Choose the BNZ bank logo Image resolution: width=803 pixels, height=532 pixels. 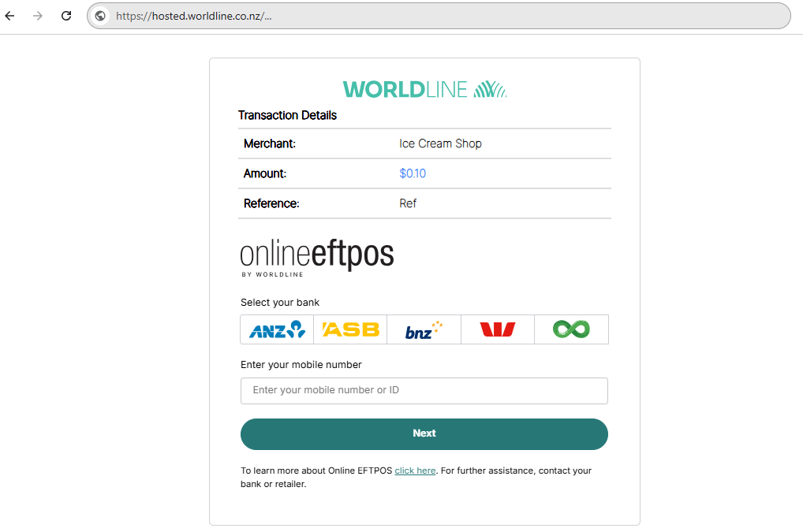point(424,329)
